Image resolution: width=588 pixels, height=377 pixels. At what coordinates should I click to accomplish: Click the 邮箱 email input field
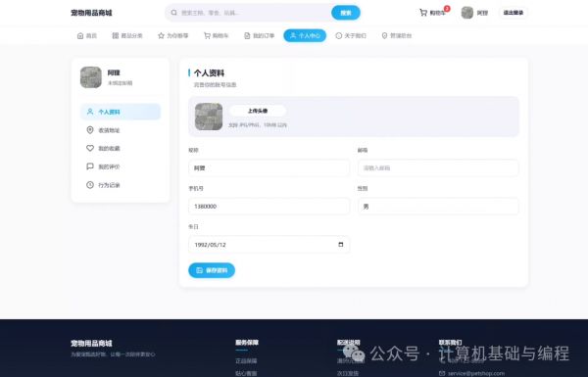pyautogui.click(x=438, y=167)
